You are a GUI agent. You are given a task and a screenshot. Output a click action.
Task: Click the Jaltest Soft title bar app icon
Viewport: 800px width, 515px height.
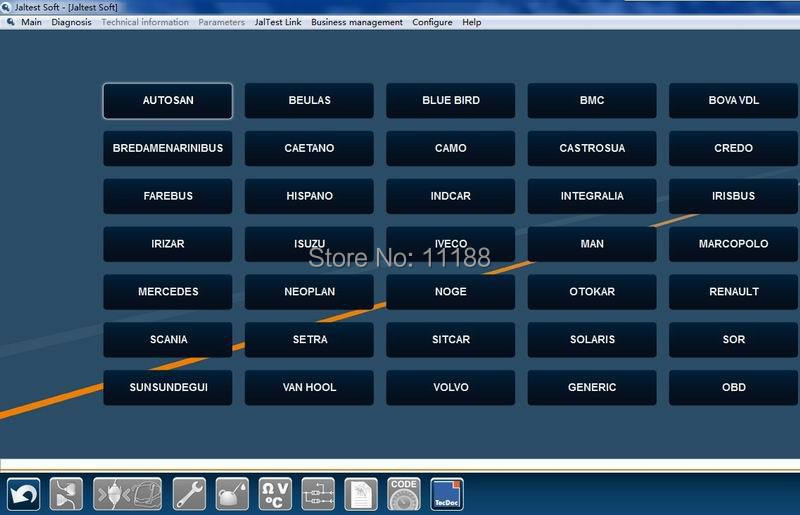click(6, 7)
